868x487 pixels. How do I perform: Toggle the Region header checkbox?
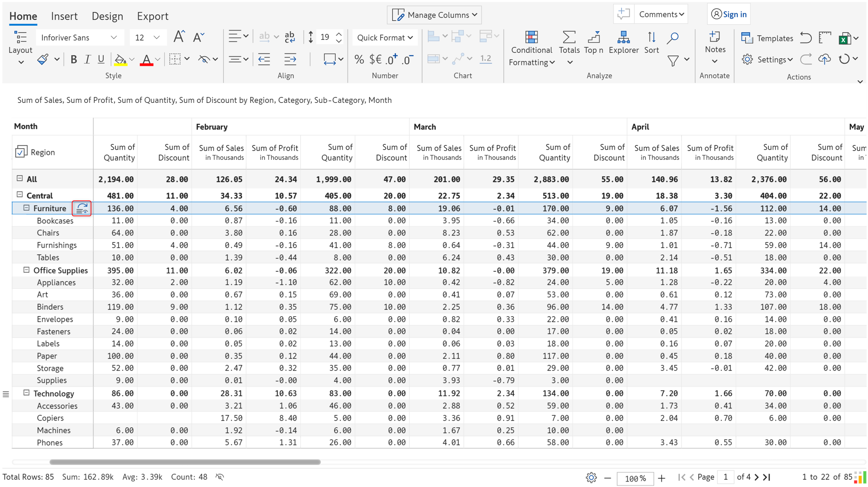click(x=21, y=152)
